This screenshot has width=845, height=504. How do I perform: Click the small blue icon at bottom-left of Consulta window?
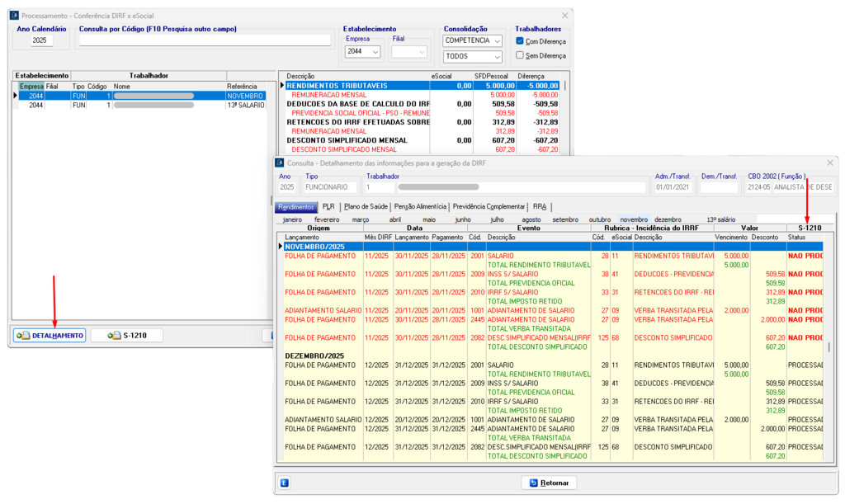click(x=285, y=483)
